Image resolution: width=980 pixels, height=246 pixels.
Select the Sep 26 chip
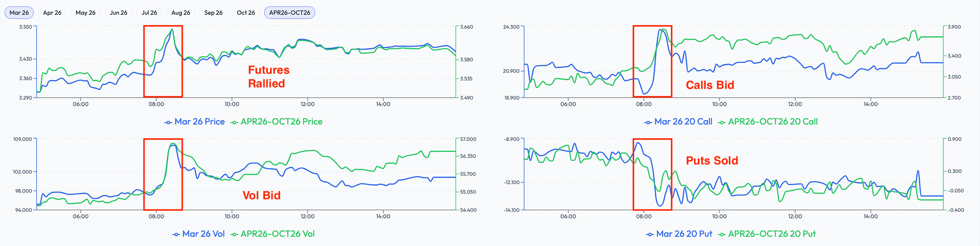[x=213, y=13]
